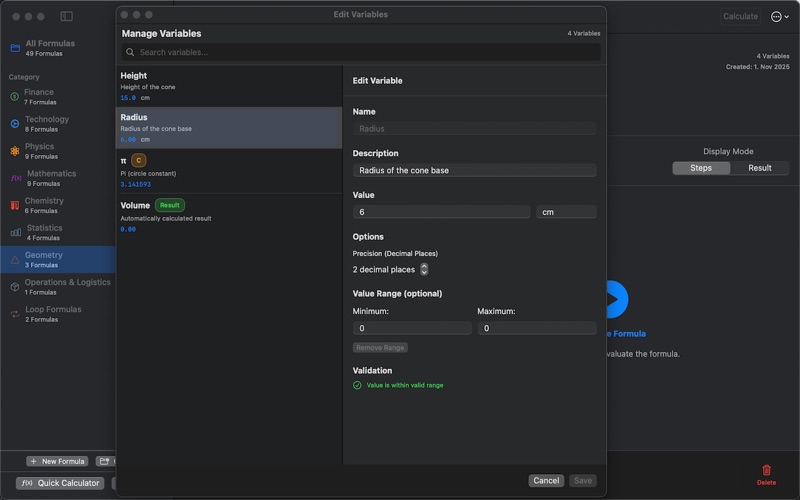Open the Quick Calculator

[x=60, y=483]
